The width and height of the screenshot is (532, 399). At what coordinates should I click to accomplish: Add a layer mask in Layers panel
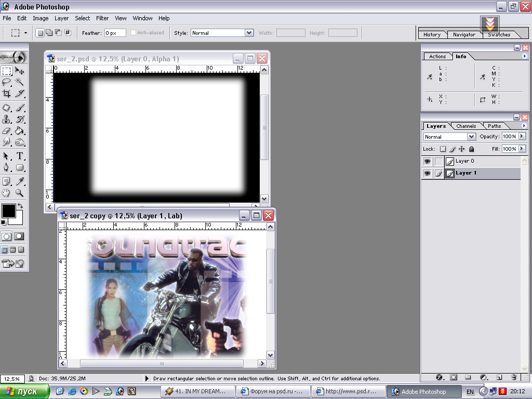[x=453, y=377]
